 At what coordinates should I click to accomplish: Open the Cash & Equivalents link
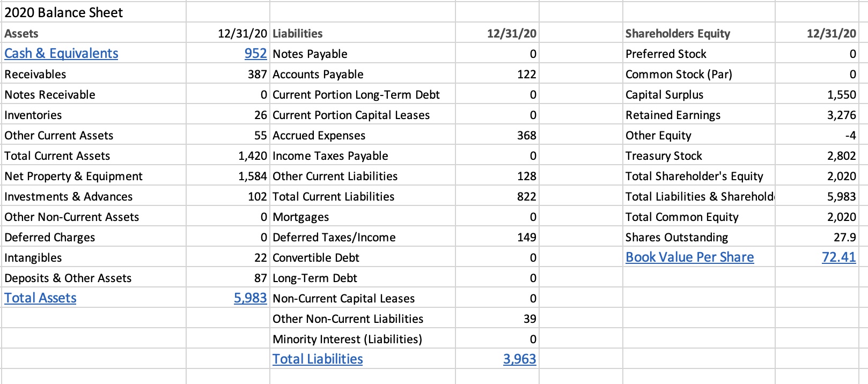point(61,54)
